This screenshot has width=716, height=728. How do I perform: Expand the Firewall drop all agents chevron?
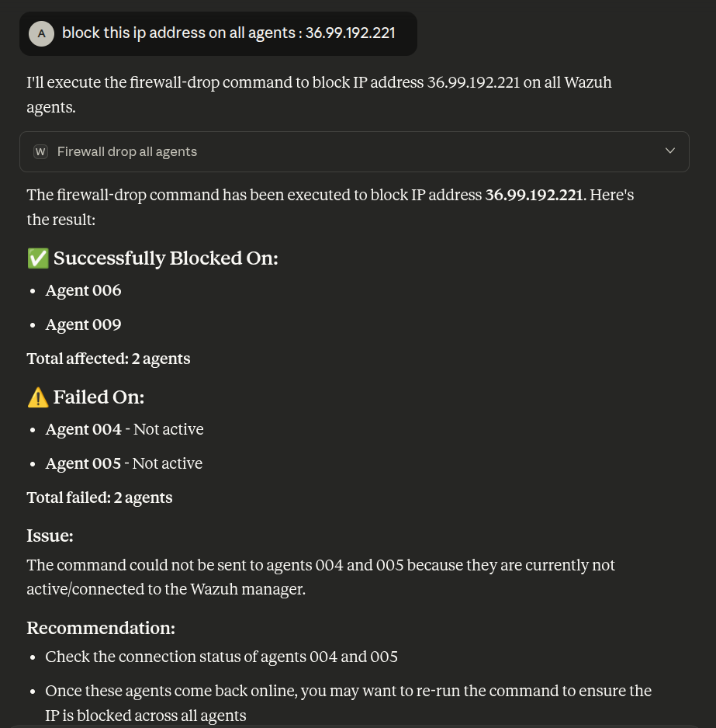point(670,151)
